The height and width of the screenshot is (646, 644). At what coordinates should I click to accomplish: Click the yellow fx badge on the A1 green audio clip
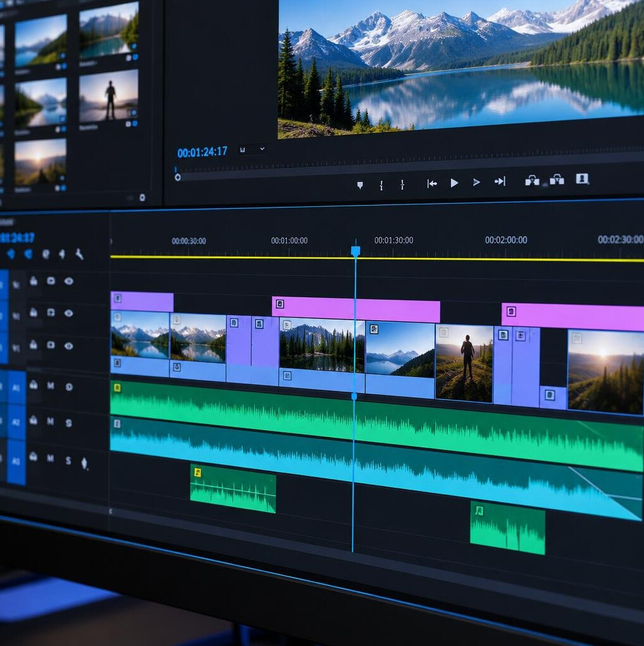pyautogui.click(x=118, y=388)
